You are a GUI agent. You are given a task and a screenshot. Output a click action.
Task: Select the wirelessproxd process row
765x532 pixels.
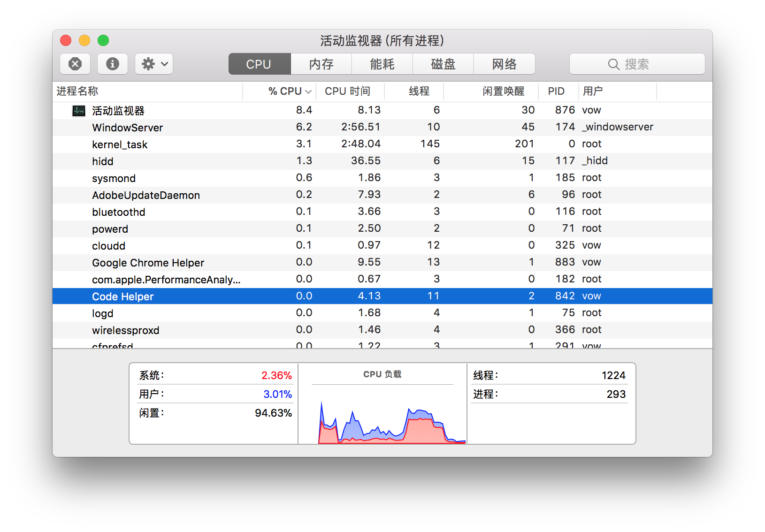coord(382,330)
